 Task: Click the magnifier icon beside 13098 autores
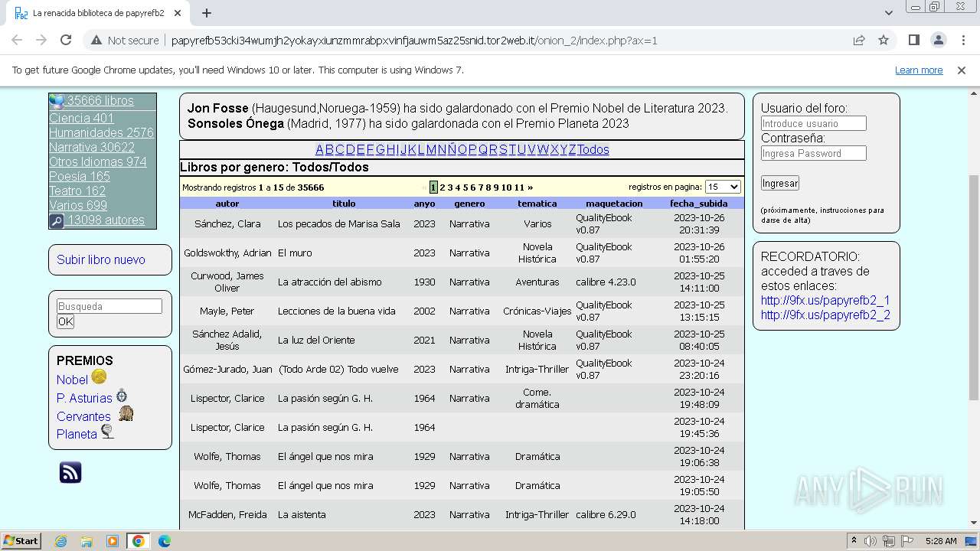(x=57, y=221)
